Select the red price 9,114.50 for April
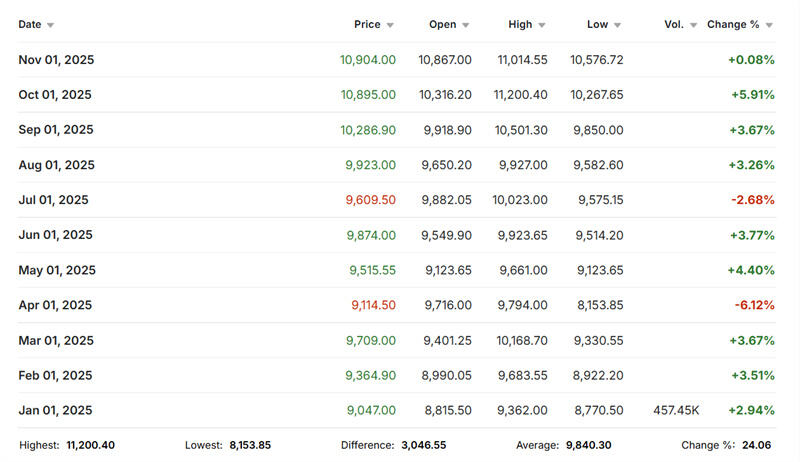 (370, 305)
